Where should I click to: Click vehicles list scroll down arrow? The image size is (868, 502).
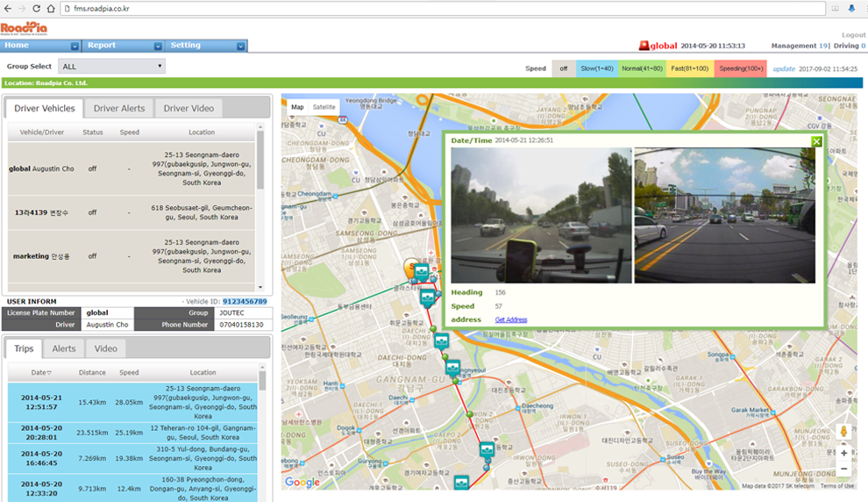(x=260, y=287)
